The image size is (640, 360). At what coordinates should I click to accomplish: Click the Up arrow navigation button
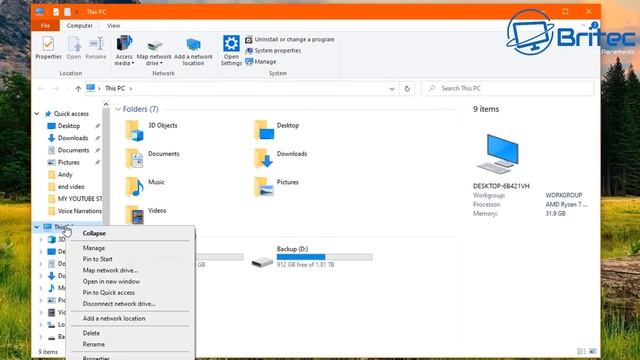click(x=78, y=89)
